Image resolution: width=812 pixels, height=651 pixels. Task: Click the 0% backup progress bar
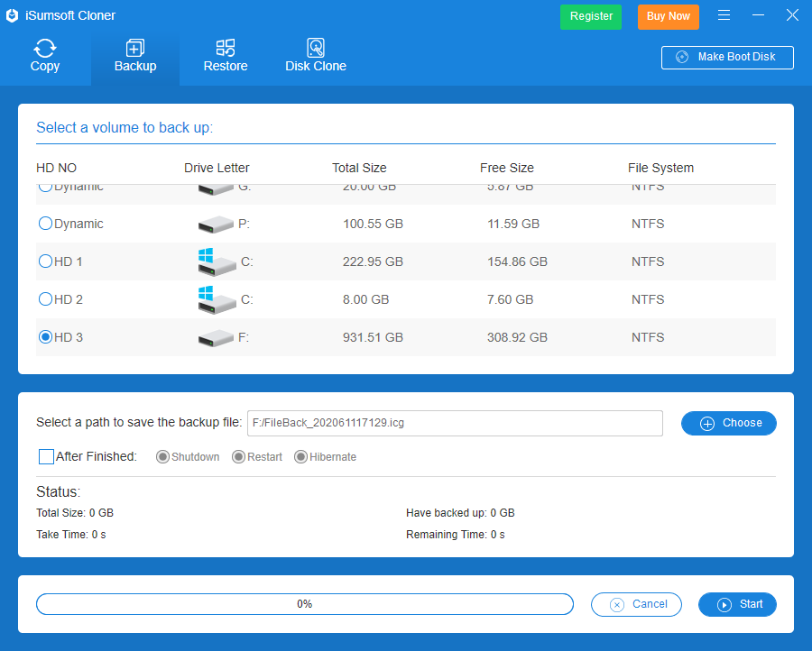[305, 604]
